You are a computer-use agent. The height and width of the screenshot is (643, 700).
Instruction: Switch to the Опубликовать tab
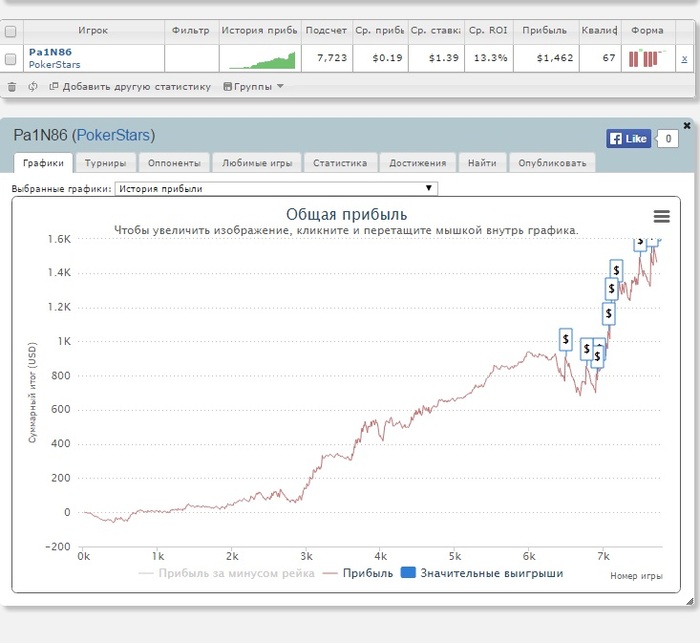552,163
